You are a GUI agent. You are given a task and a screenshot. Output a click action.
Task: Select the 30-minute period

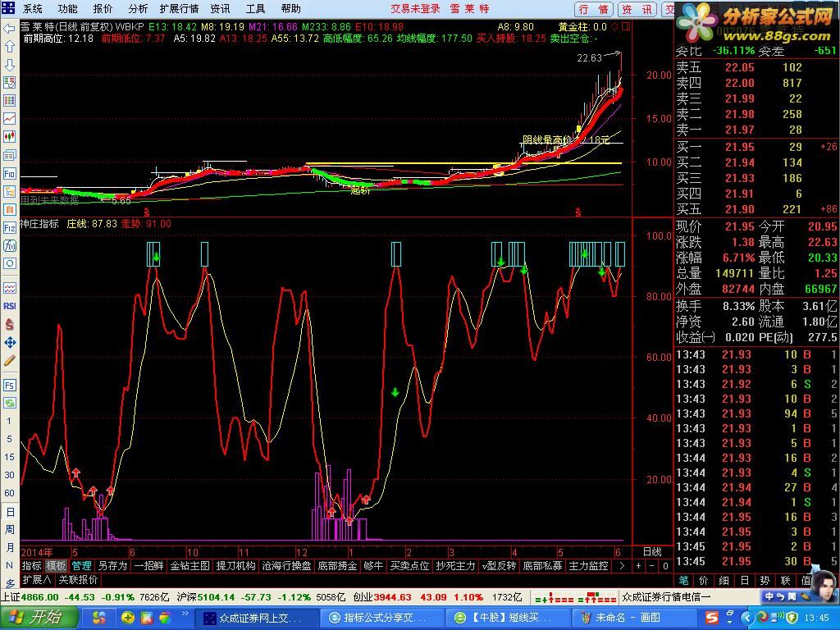point(9,475)
